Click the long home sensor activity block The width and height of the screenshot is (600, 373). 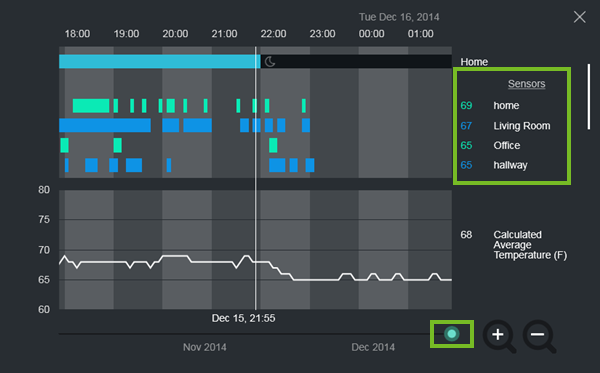pos(91,106)
